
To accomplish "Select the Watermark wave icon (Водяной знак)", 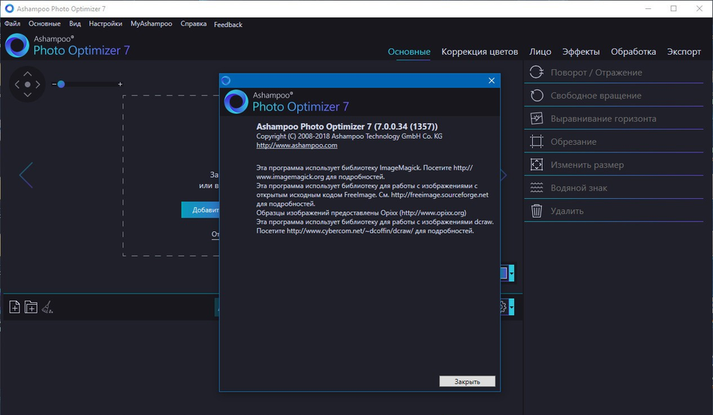I will [537, 188].
